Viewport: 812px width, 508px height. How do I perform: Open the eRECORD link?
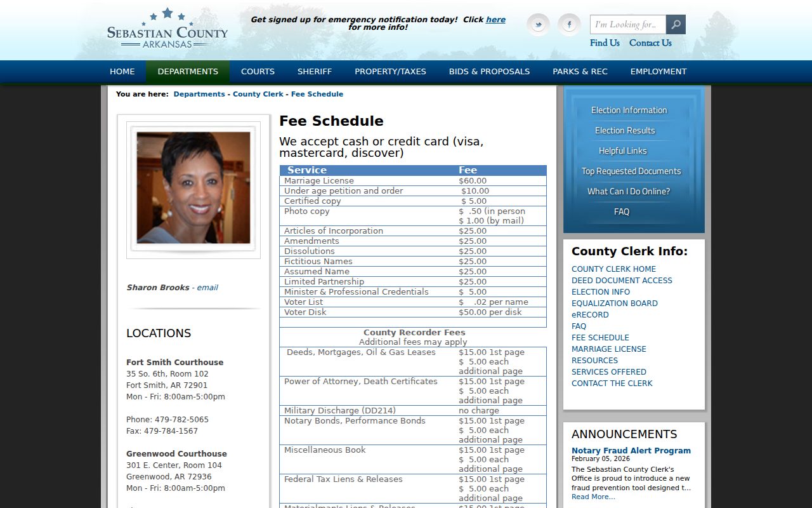coord(590,315)
